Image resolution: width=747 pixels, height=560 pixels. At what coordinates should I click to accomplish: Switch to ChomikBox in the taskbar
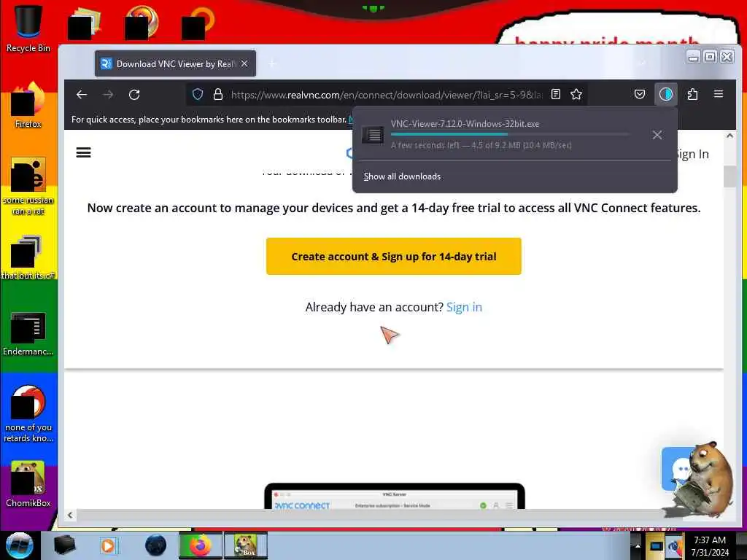[246, 545]
